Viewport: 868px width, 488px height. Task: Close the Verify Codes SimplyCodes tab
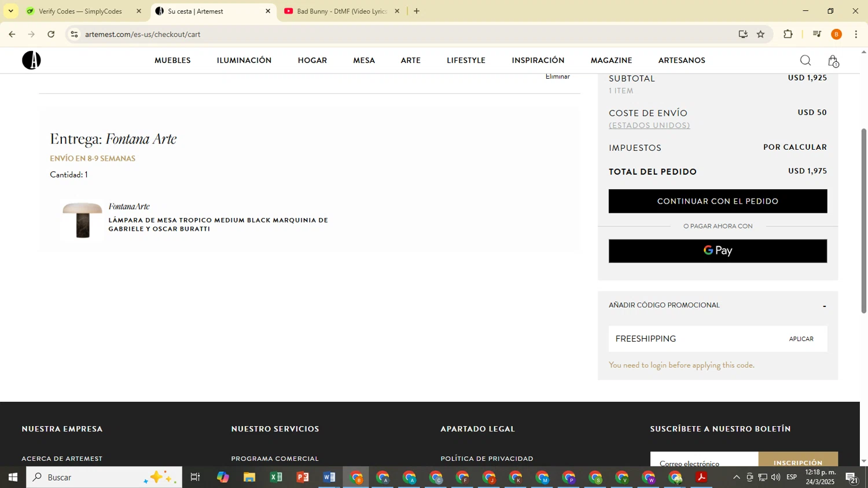pos(138,11)
